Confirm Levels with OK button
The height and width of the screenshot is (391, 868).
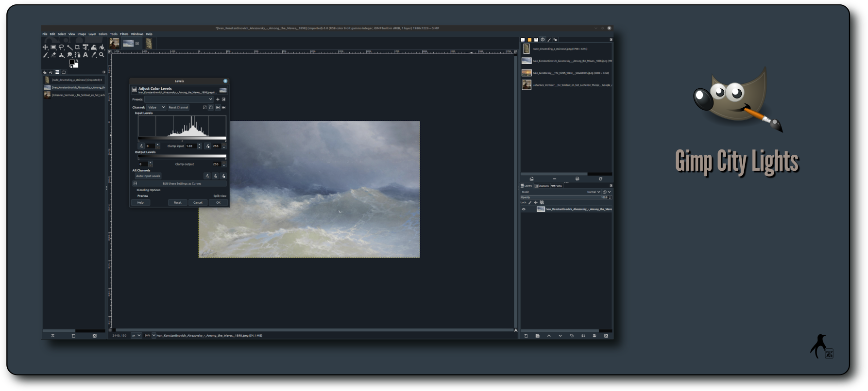point(218,202)
